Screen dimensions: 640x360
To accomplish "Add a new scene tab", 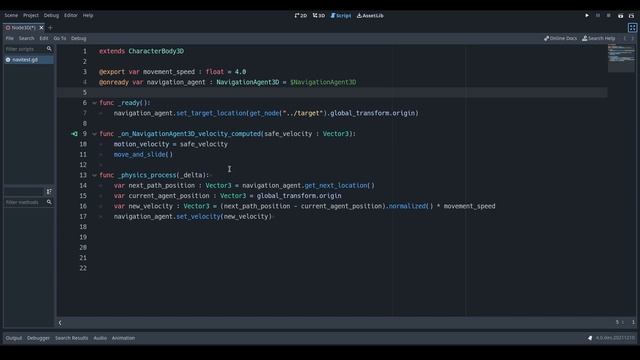I will coord(51,28).
